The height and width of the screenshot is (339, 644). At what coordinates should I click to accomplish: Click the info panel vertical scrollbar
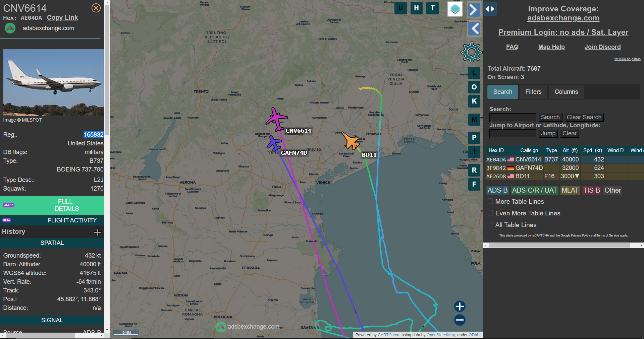click(x=107, y=70)
